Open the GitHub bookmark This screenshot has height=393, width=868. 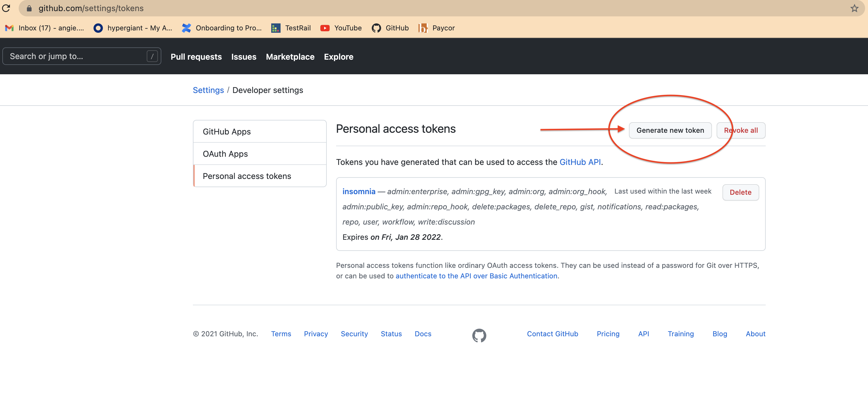[390, 28]
